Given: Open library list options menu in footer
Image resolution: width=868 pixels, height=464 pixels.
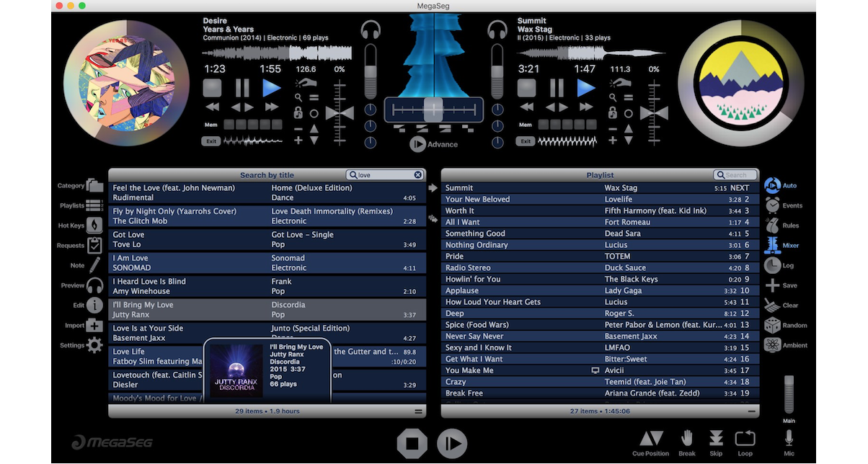Looking at the screenshot, I should (x=418, y=411).
